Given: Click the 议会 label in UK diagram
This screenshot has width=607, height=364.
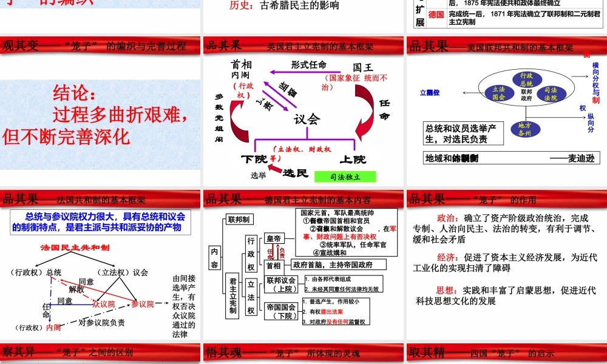Looking at the screenshot, I should [307, 119].
